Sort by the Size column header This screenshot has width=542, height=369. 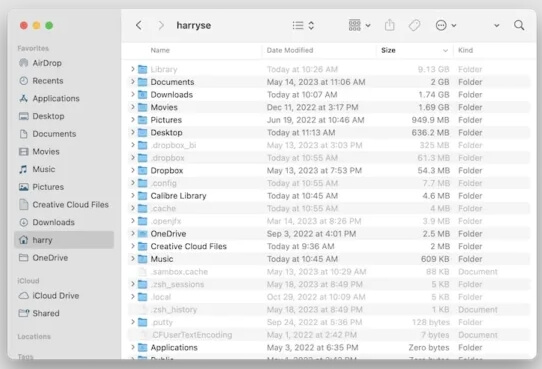[388, 50]
